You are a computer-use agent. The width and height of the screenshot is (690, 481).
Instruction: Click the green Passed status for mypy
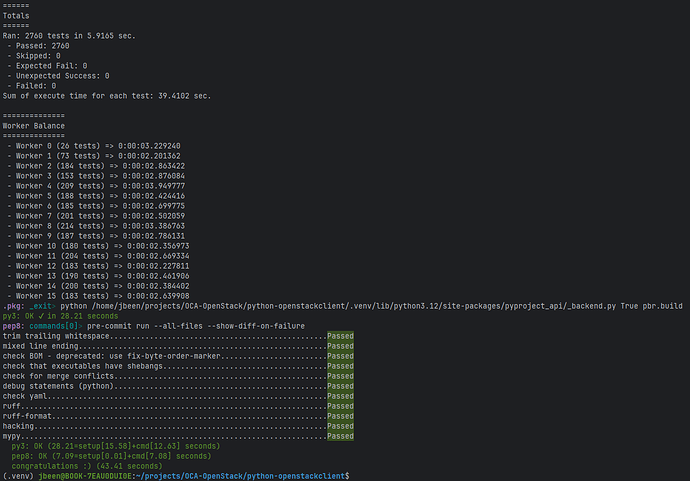click(x=340, y=437)
